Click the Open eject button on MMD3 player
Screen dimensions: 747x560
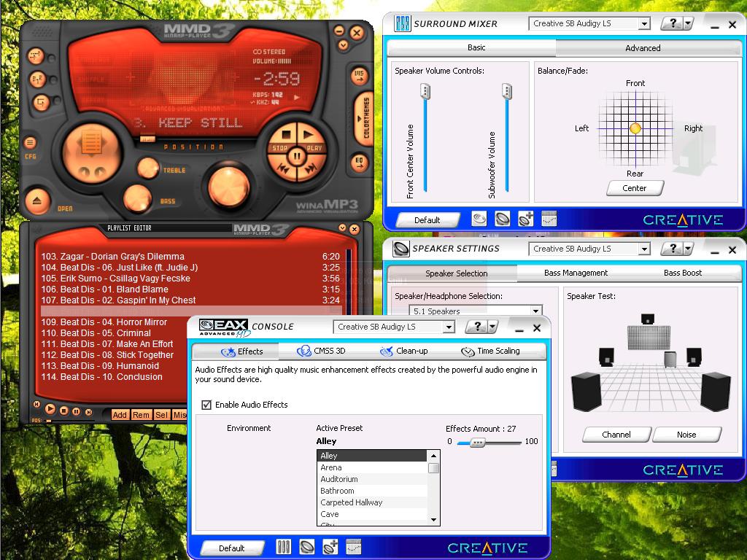pyautogui.click(x=37, y=201)
